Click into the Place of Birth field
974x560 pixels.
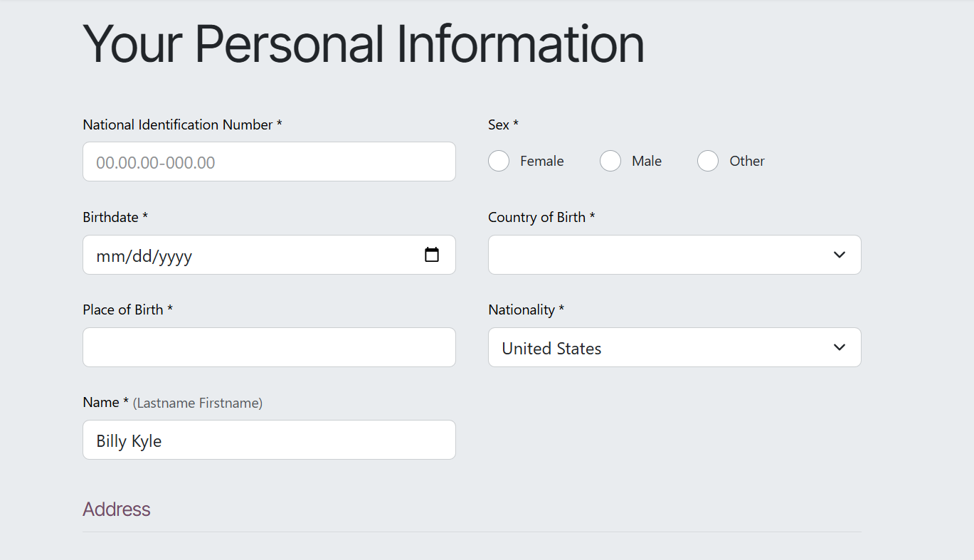(269, 347)
